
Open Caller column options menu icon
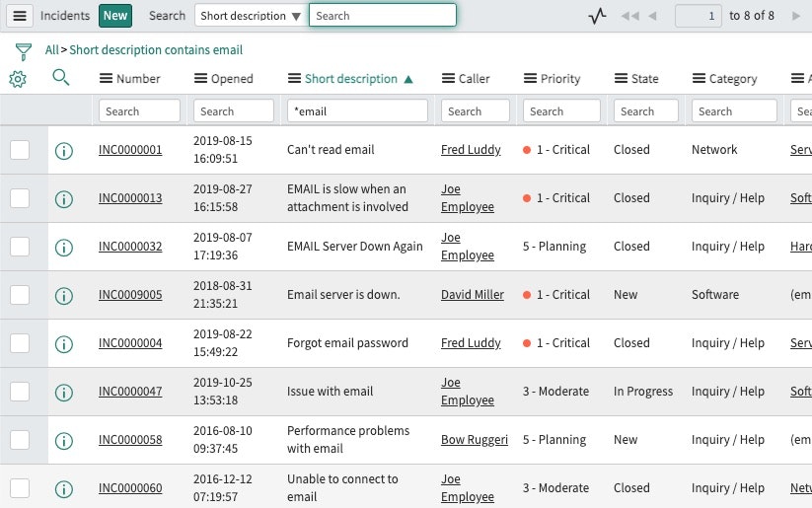coord(448,79)
